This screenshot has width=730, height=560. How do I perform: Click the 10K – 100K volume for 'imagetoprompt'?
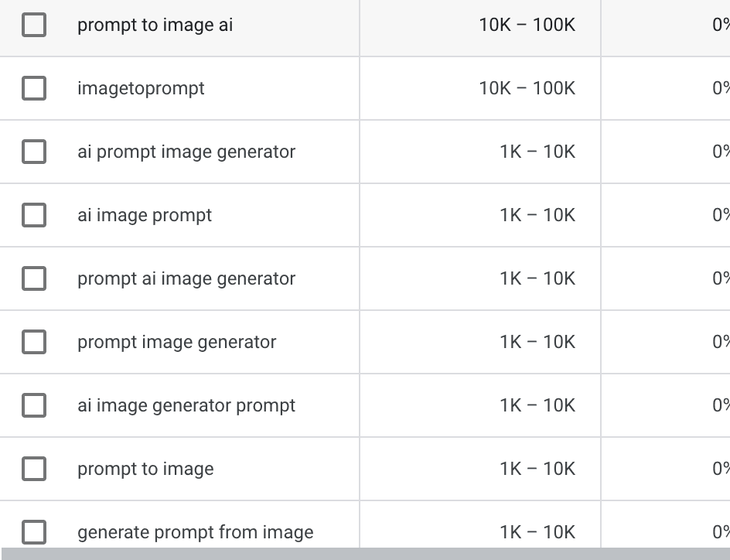click(527, 88)
